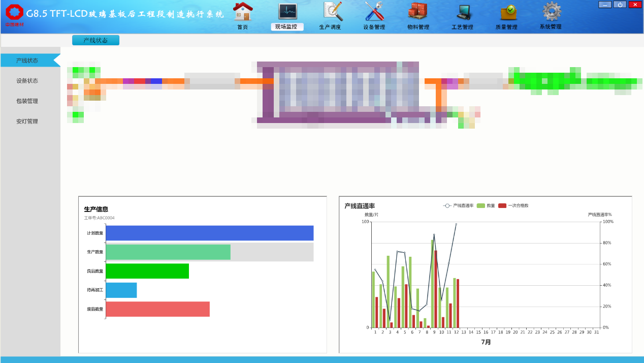The width and height of the screenshot is (644, 363).
Task: Click the green bar for day 3
Action: (388, 292)
